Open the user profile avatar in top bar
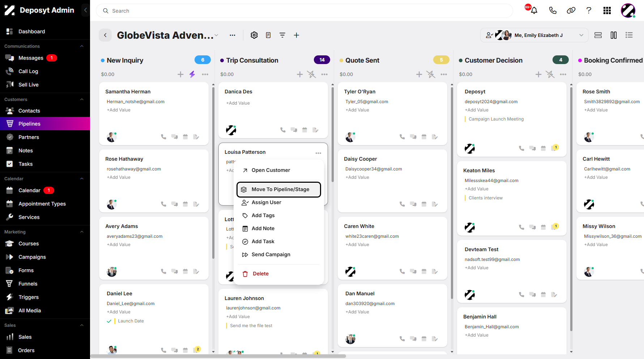The width and height of the screenshot is (644, 359). pyautogui.click(x=628, y=10)
